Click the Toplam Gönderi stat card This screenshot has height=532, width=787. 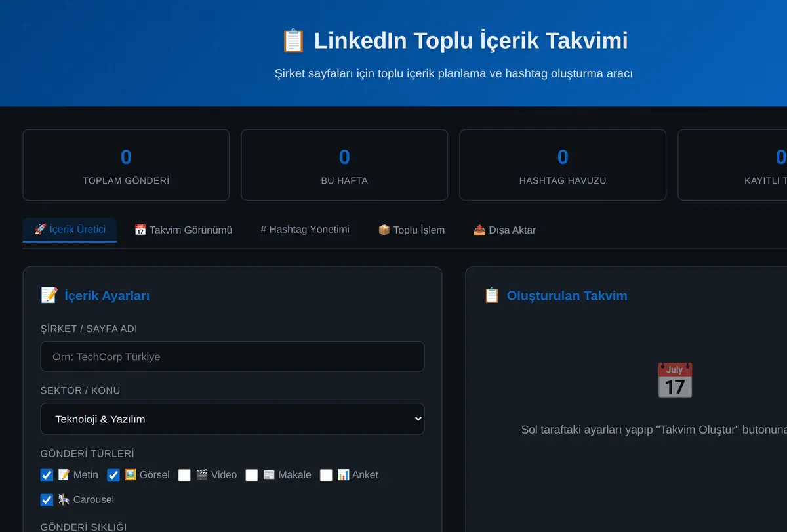point(126,165)
